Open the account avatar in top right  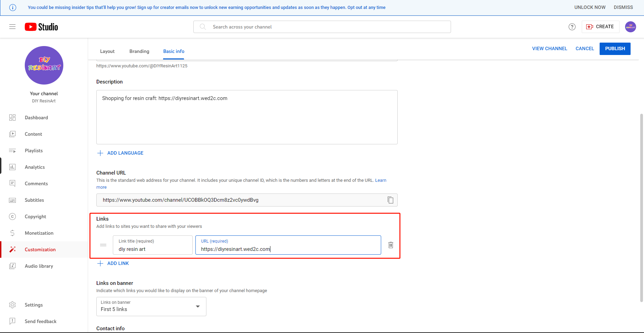[630, 27]
